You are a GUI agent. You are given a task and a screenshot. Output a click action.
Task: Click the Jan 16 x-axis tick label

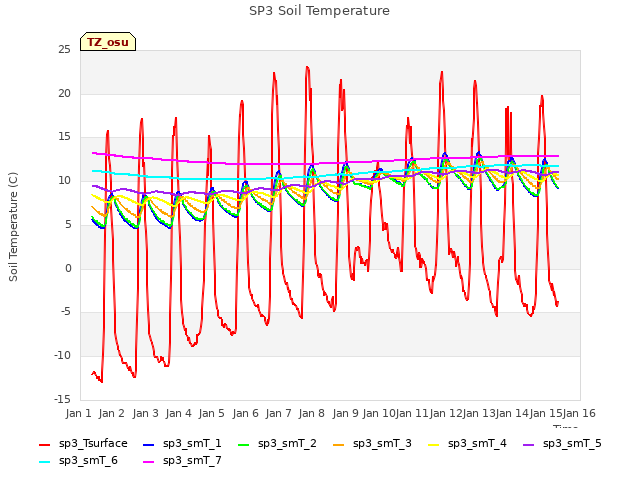tap(579, 413)
